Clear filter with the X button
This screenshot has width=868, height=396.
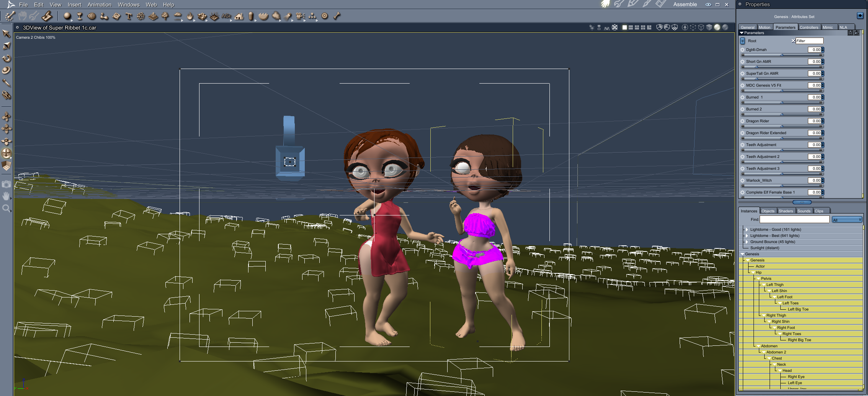[x=793, y=41]
